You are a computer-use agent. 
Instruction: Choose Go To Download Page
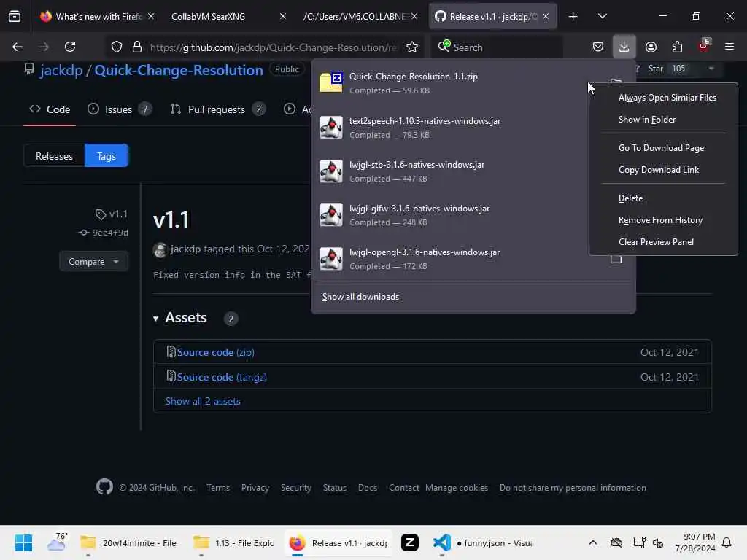click(x=663, y=148)
